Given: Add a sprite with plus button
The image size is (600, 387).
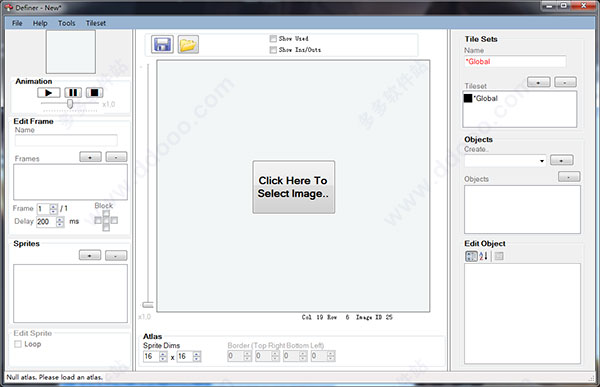Looking at the screenshot, I should tap(90, 255).
